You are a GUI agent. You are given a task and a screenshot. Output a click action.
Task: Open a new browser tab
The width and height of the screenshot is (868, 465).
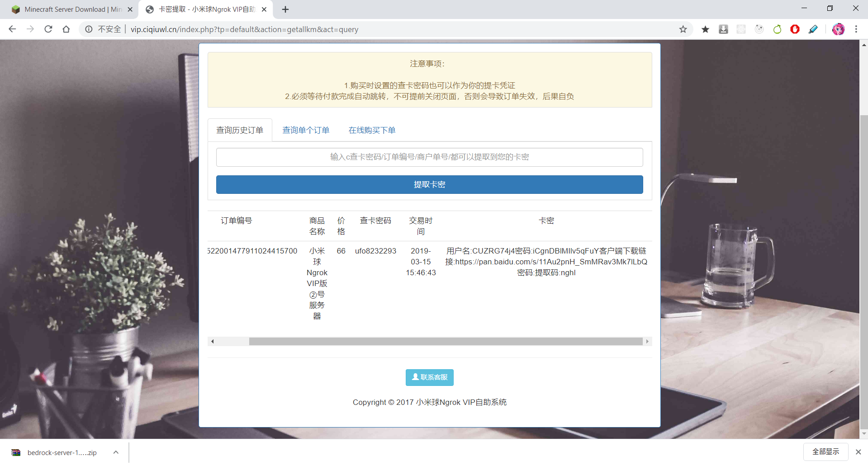(x=285, y=9)
